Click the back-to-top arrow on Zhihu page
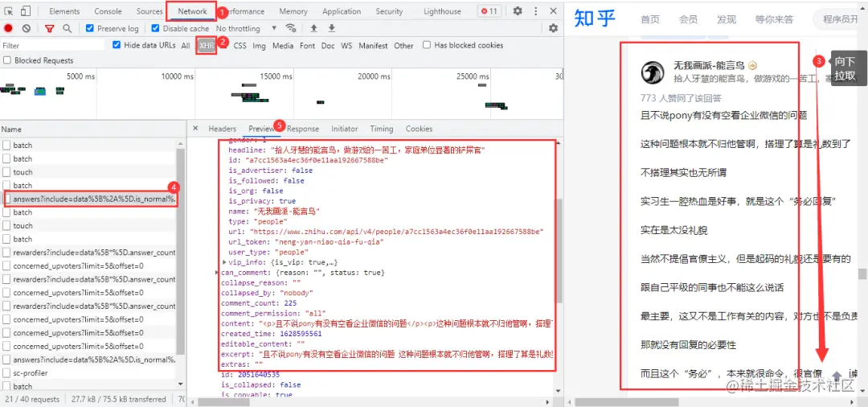 pos(837,376)
